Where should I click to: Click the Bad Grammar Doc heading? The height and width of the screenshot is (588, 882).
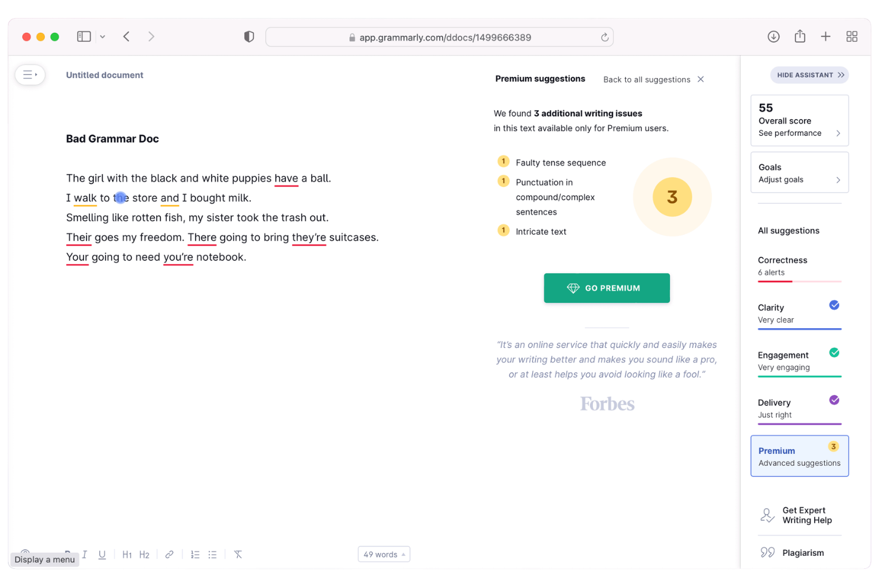[x=112, y=139]
